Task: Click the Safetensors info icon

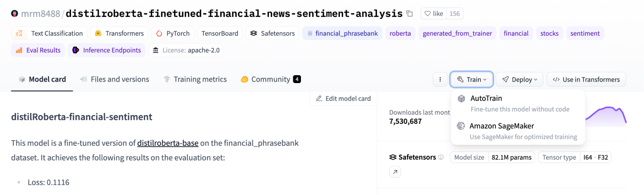Action: pyautogui.click(x=441, y=157)
